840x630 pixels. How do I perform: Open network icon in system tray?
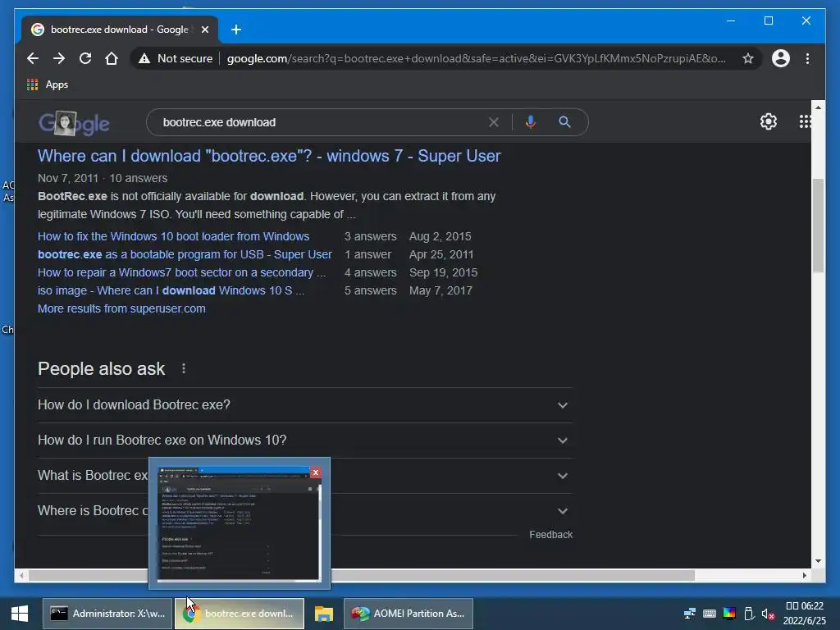[x=690, y=614]
